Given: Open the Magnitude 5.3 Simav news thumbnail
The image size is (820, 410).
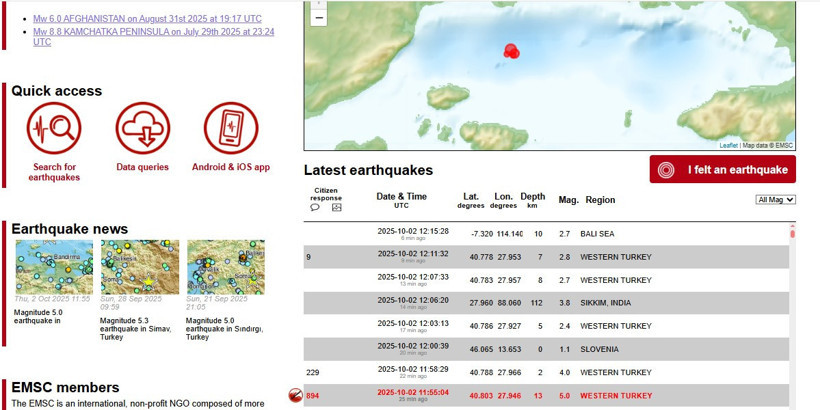Looking at the screenshot, I should pyautogui.click(x=140, y=267).
